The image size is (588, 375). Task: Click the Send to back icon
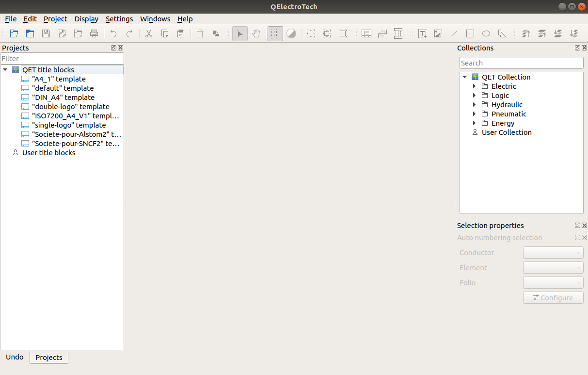click(574, 33)
